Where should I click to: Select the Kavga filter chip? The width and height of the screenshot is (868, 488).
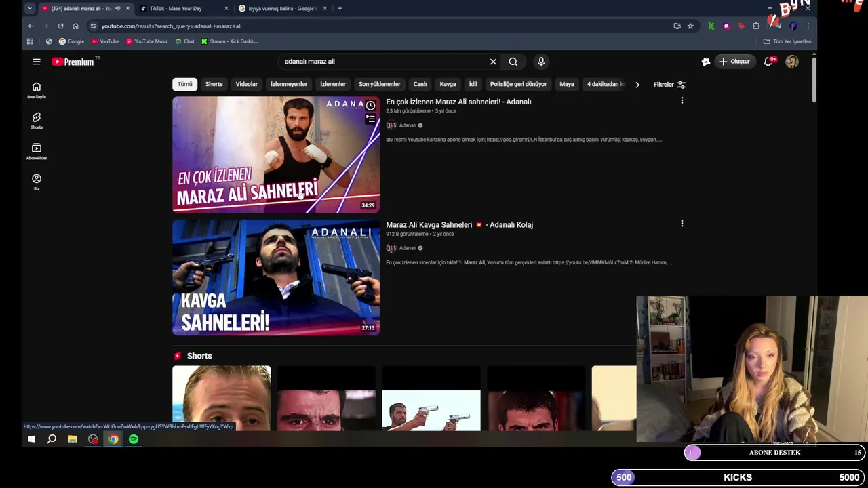point(448,84)
